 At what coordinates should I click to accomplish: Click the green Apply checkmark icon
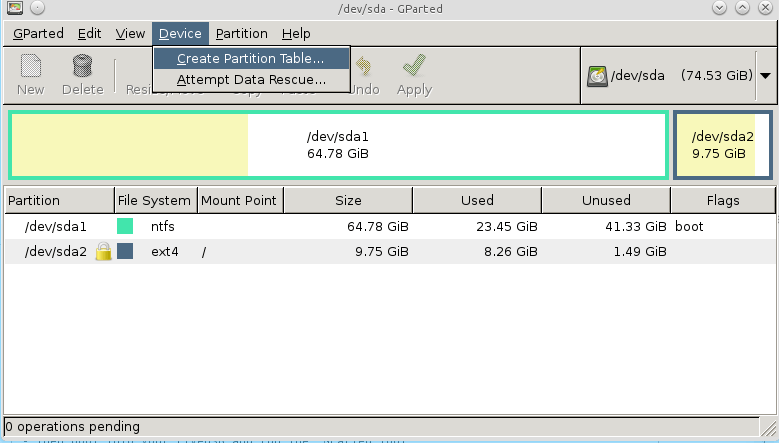[414, 68]
